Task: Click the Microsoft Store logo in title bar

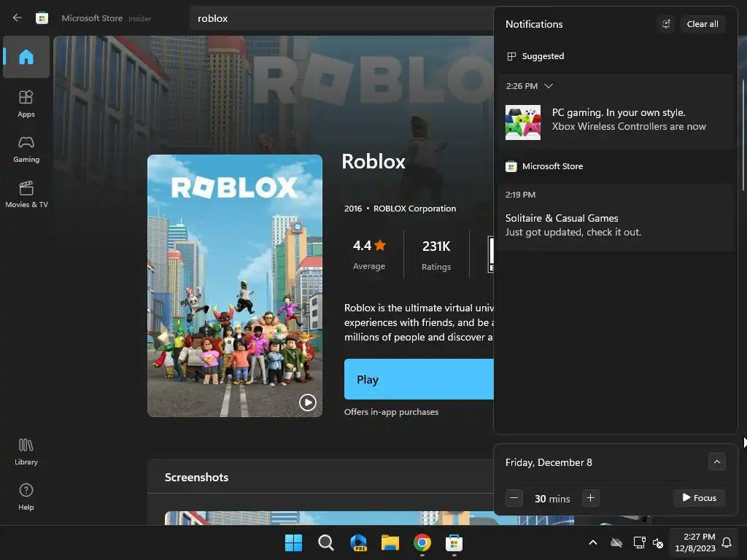Action: point(42,18)
